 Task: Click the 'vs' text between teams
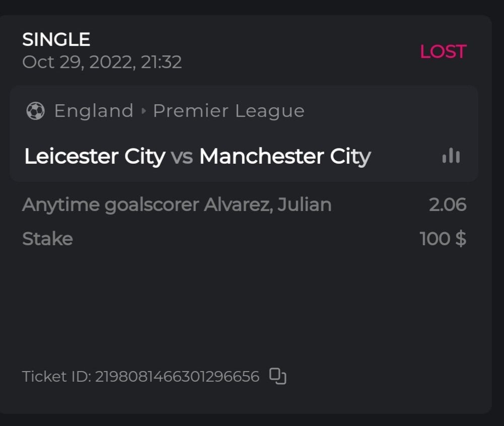tap(182, 157)
